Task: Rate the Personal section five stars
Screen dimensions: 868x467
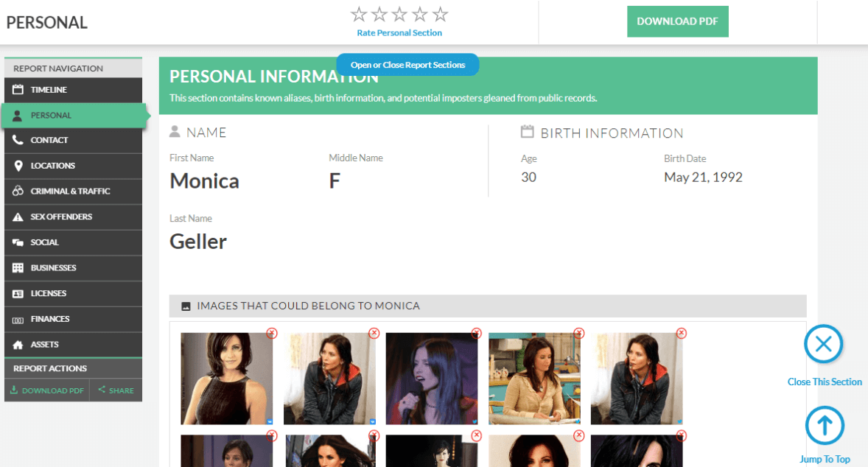Action: pyautogui.click(x=441, y=15)
